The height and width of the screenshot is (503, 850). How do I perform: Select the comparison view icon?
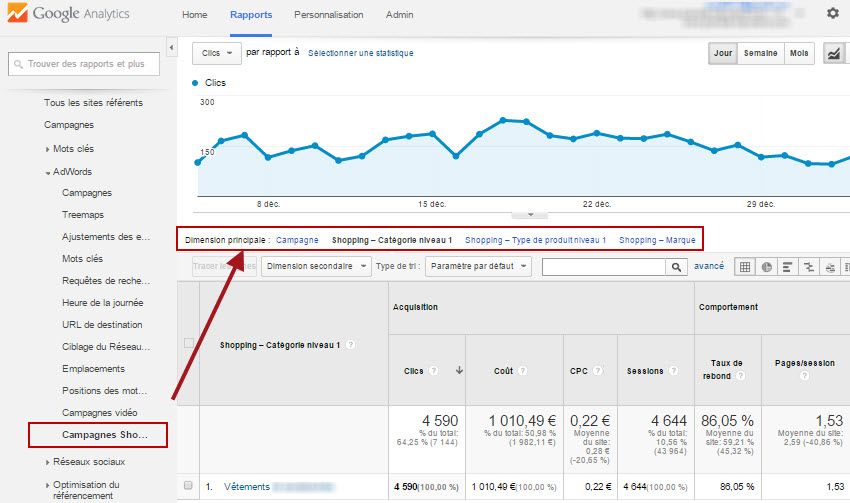coord(809,267)
